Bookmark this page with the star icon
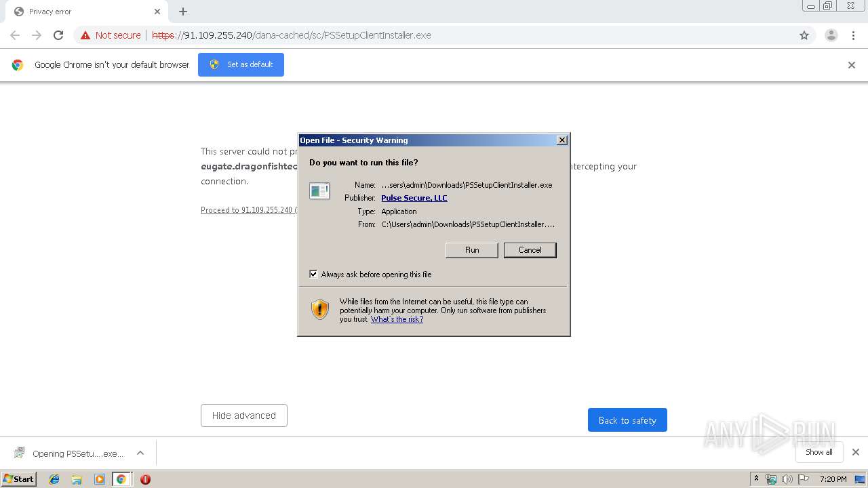Image resolution: width=868 pixels, height=488 pixels. 804,35
